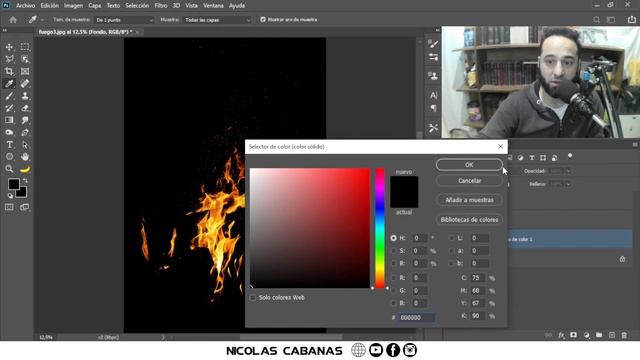Enable Solo colores Web checkbox
The width and height of the screenshot is (640, 360).
253,298
